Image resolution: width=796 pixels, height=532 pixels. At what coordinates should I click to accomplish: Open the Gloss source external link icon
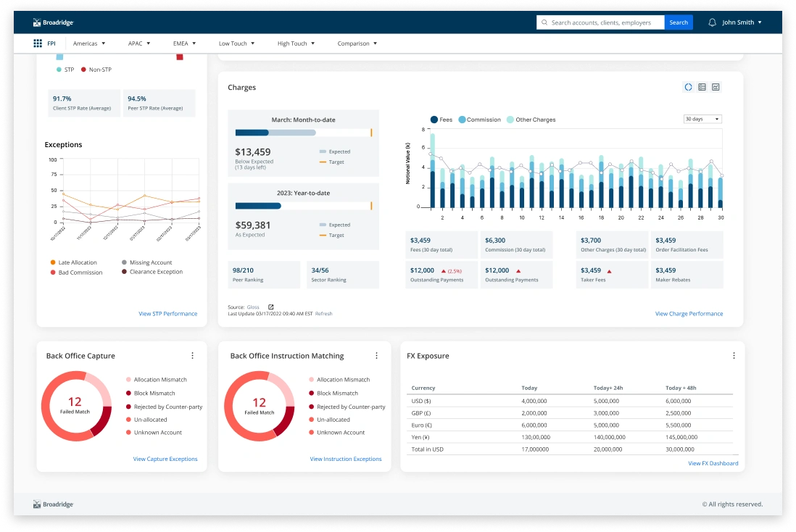click(x=270, y=307)
